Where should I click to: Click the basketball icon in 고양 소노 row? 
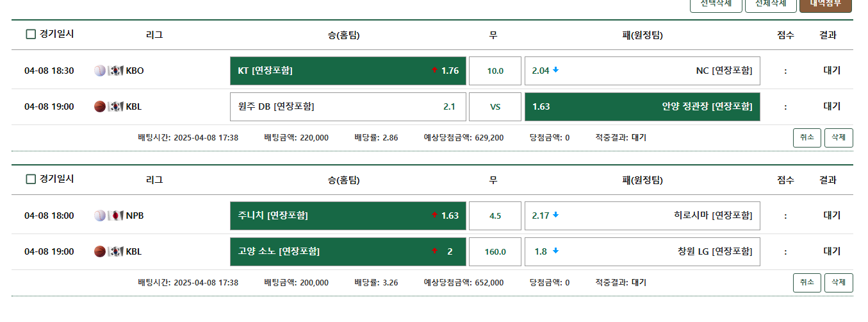tap(99, 251)
